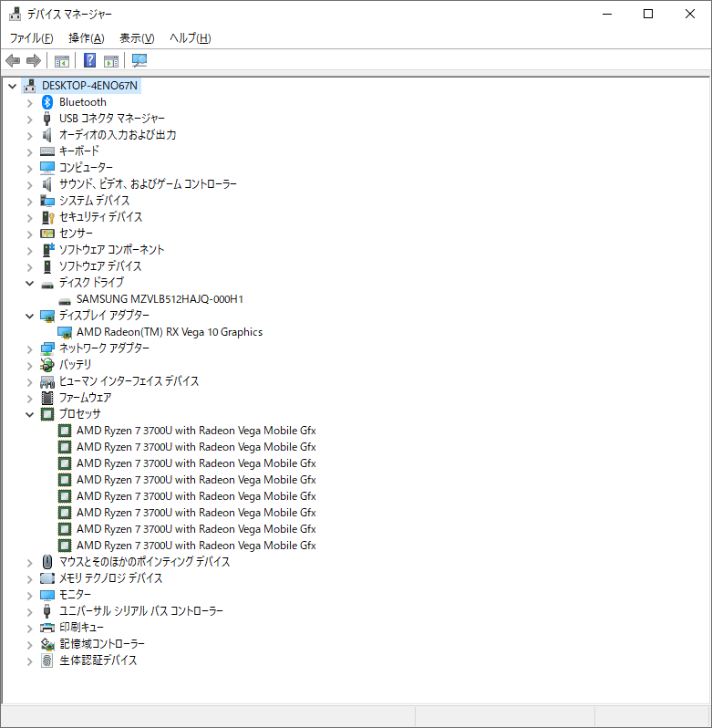
Task: Click the Forward arrow toolbar icon
Action: [x=34, y=60]
